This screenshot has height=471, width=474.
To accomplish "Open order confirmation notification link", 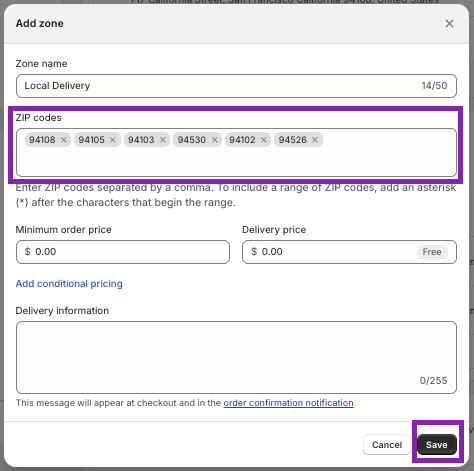I will tap(288, 403).
